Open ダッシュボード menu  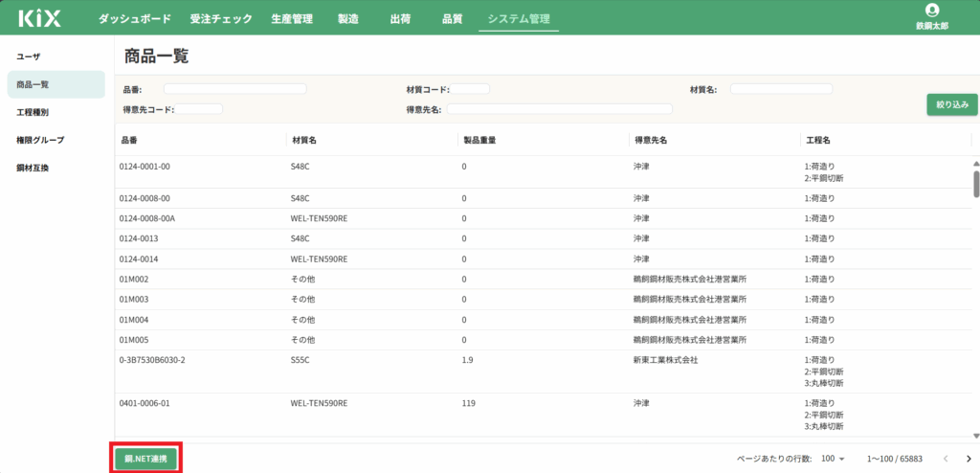[x=134, y=19]
